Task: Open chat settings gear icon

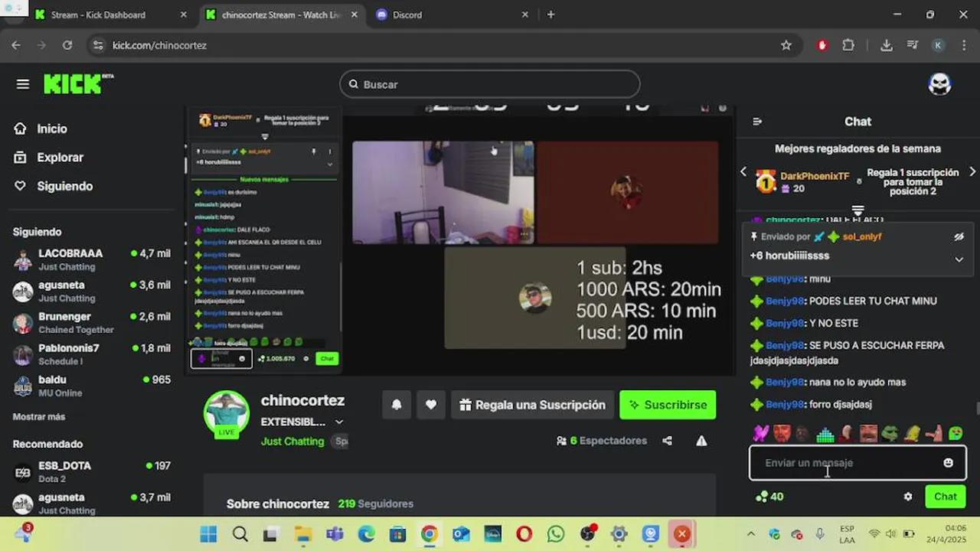Action: [x=908, y=497]
